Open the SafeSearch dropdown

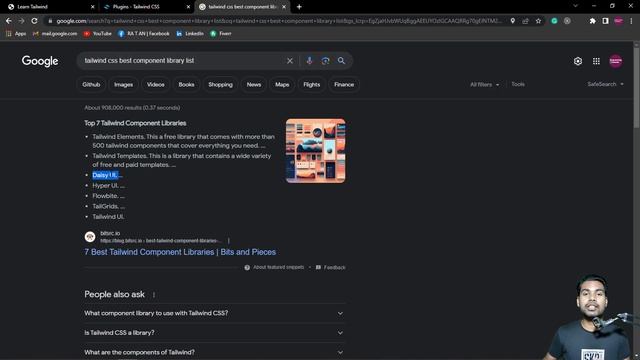point(606,84)
